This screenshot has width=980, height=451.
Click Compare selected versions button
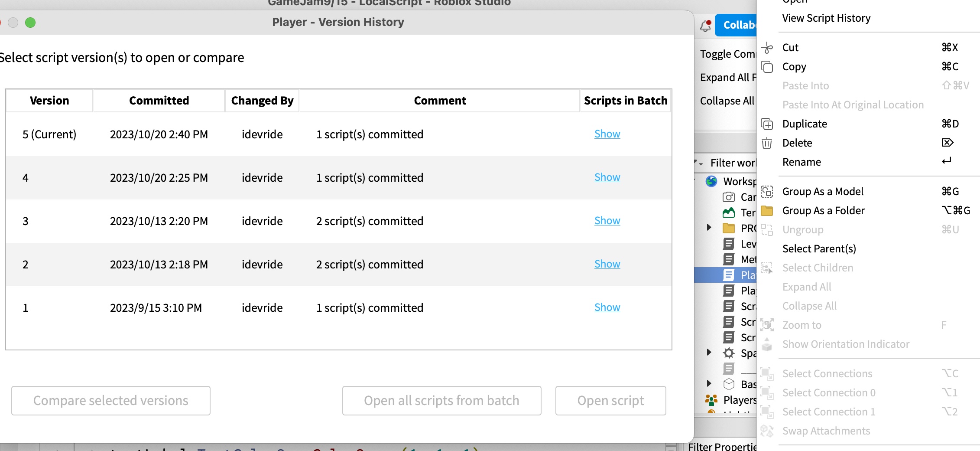111,400
